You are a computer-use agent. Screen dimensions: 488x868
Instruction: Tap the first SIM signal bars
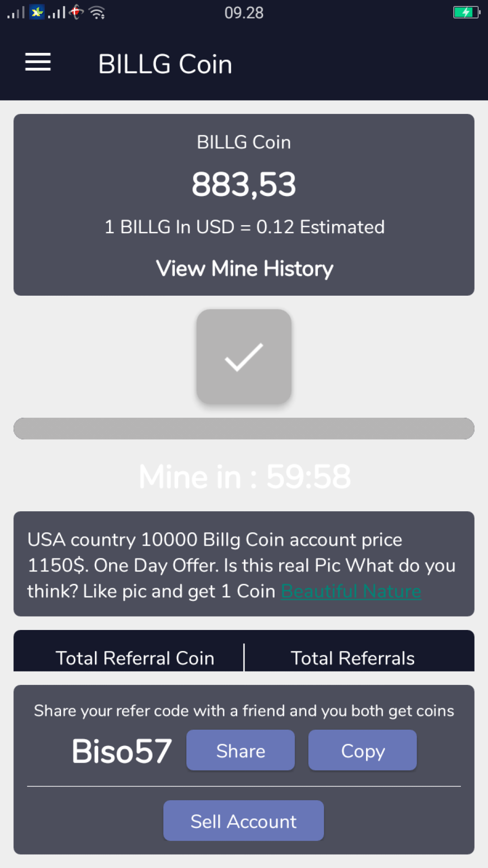click(15, 12)
